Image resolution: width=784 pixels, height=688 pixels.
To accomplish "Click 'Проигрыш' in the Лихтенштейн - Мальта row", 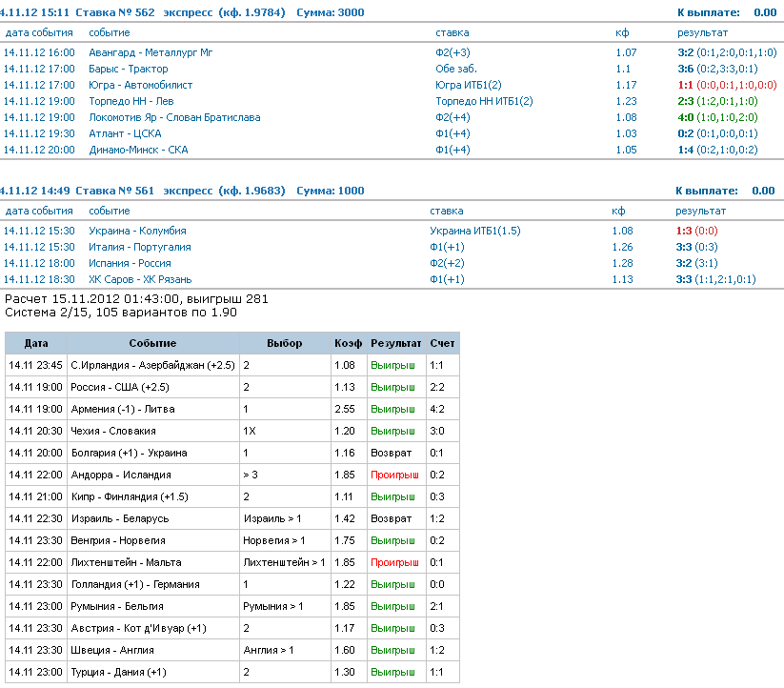I will [394, 562].
